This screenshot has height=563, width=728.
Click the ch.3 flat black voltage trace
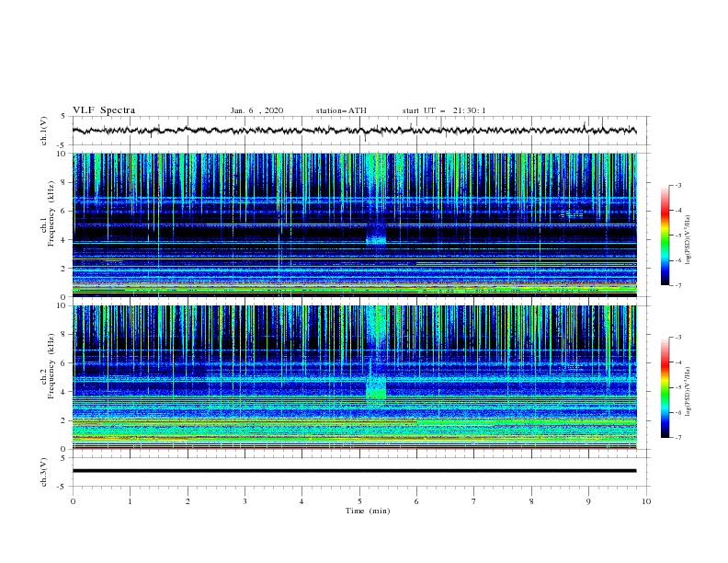(x=354, y=471)
